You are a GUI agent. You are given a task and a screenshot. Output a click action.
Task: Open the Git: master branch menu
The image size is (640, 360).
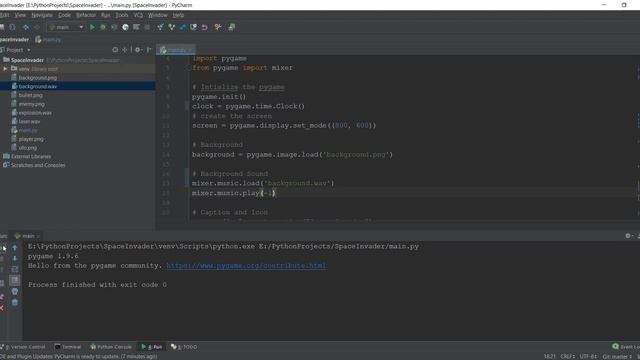617,356
